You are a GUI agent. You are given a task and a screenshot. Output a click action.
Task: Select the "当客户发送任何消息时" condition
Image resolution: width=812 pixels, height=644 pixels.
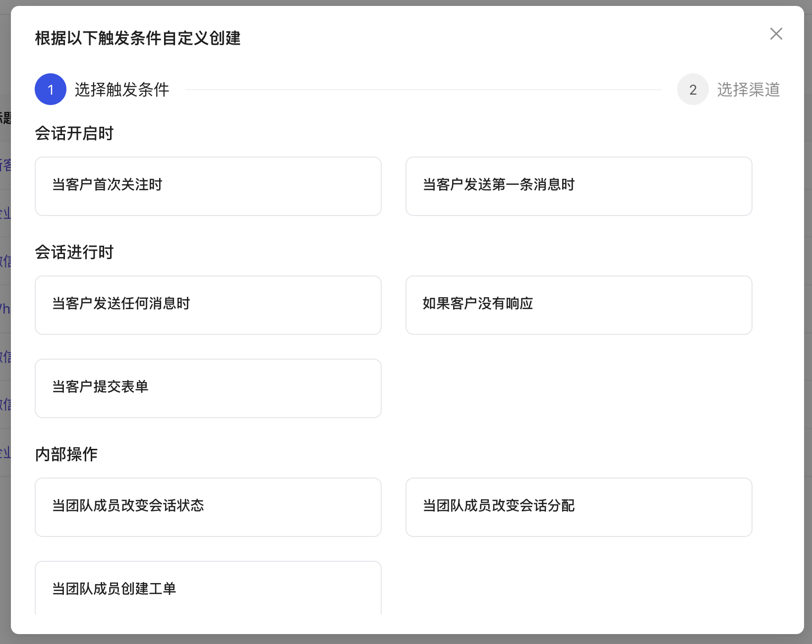click(x=208, y=305)
